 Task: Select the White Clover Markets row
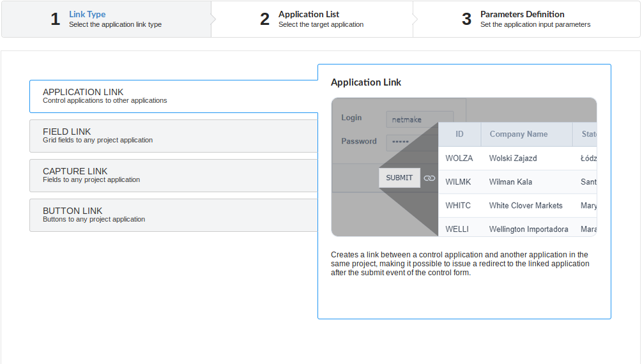(x=517, y=206)
